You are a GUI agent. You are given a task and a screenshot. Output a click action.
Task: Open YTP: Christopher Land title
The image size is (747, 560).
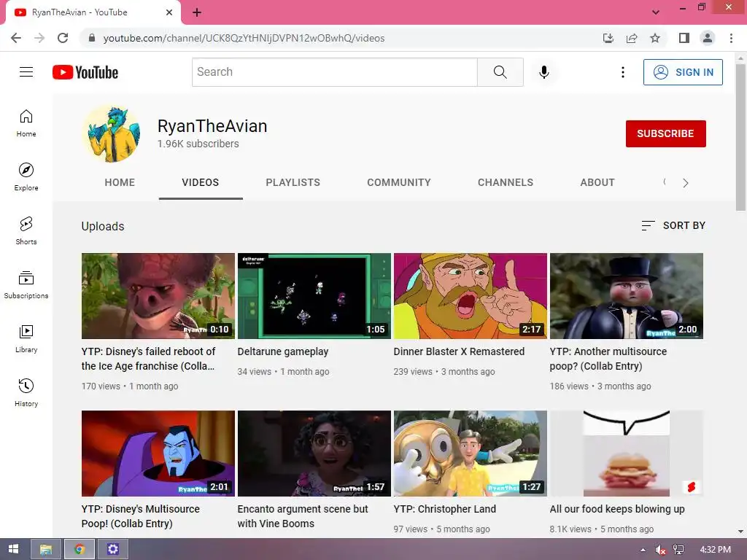pyautogui.click(x=444, y=509)
